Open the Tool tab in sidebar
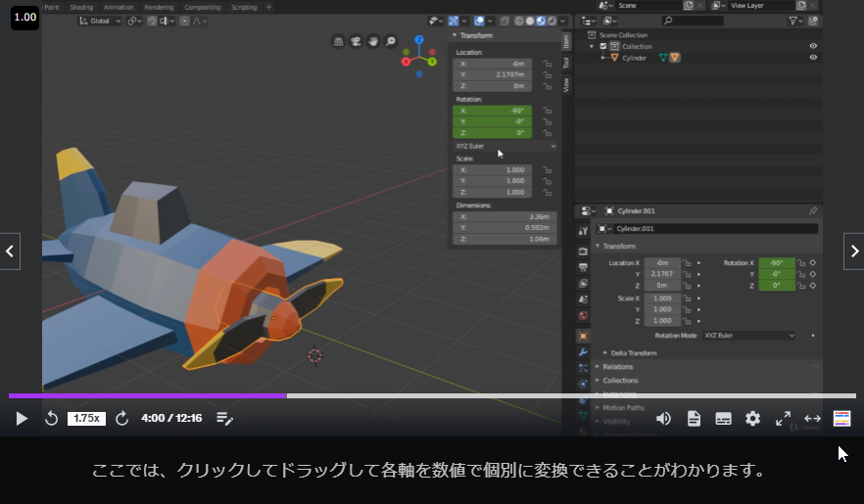The width and height of the screenshot is (864, 504). [565, 63]
